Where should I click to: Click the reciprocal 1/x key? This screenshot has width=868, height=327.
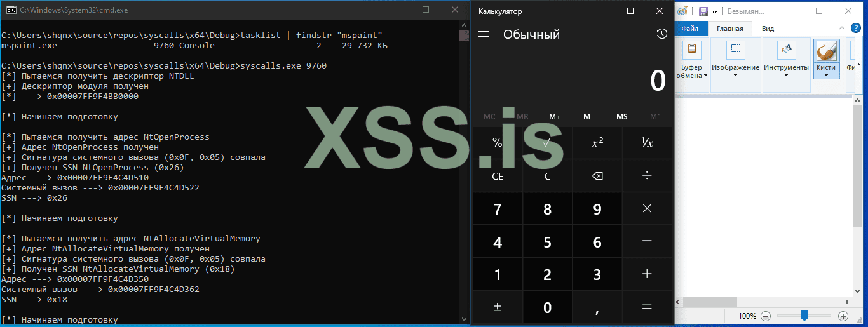[x=647, y=143]
